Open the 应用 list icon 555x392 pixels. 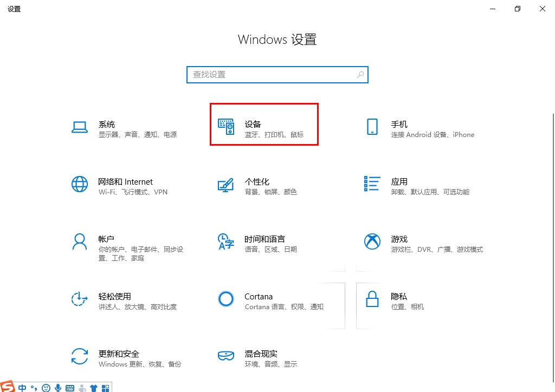click(372, 184)
